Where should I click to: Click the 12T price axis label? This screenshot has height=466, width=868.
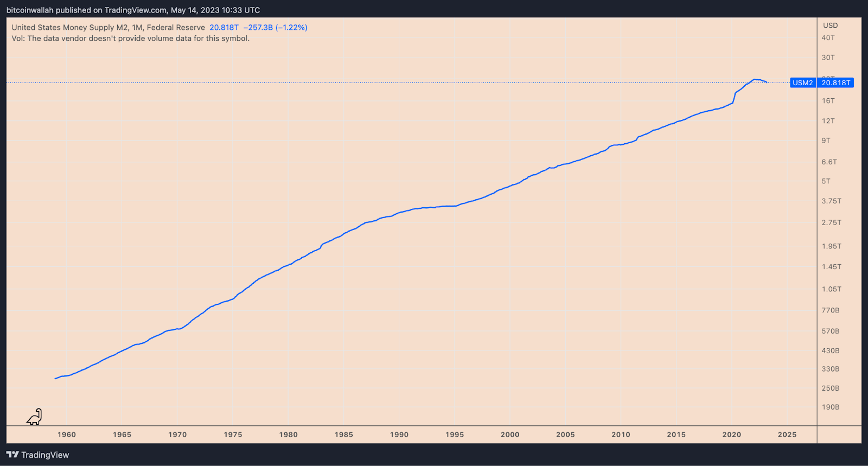(828, 121)
